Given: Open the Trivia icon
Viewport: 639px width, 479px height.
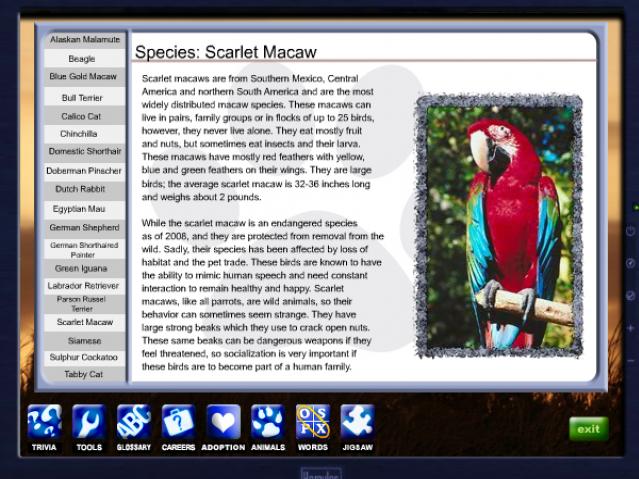Looking at the screenshot, I should [x=44, y=422].
